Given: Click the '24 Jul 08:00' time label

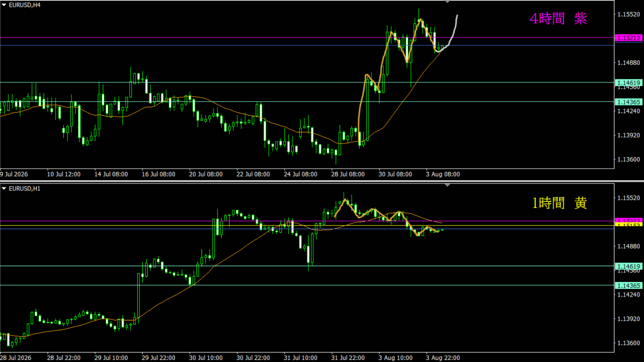Looking at the screenshot, I should [x=301, y=174].
